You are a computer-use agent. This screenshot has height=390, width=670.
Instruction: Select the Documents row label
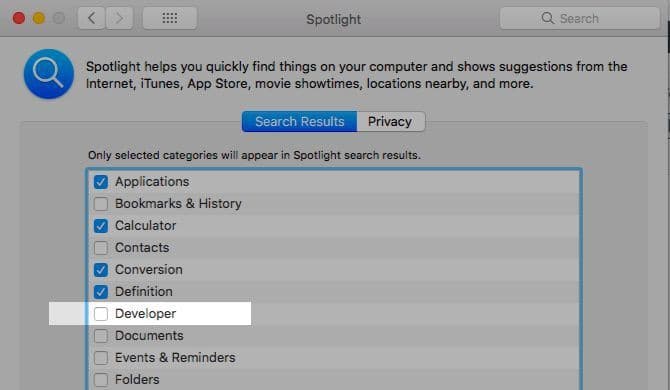tap(149, 336)
